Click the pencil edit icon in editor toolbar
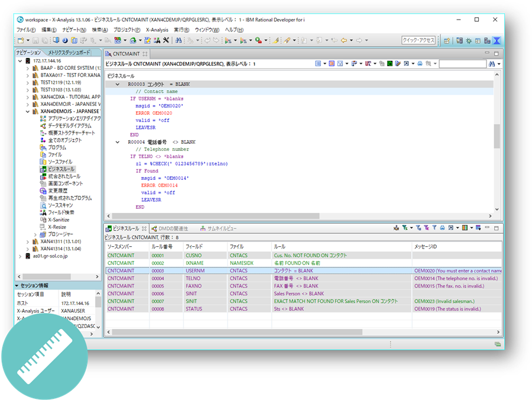This screenshot has width=532, height=400. coord(398,63)
